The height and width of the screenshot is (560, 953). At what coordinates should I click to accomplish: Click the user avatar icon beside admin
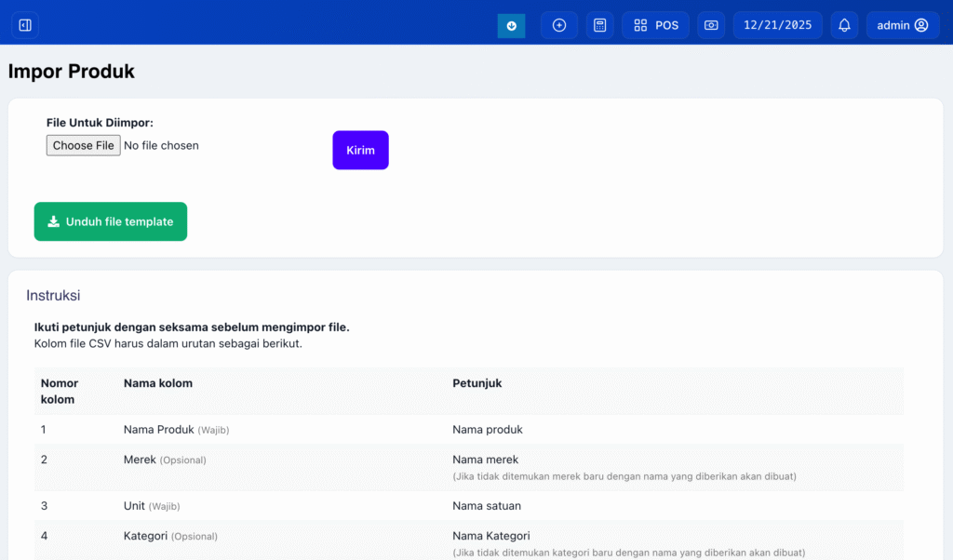click(x=921, y=26)
